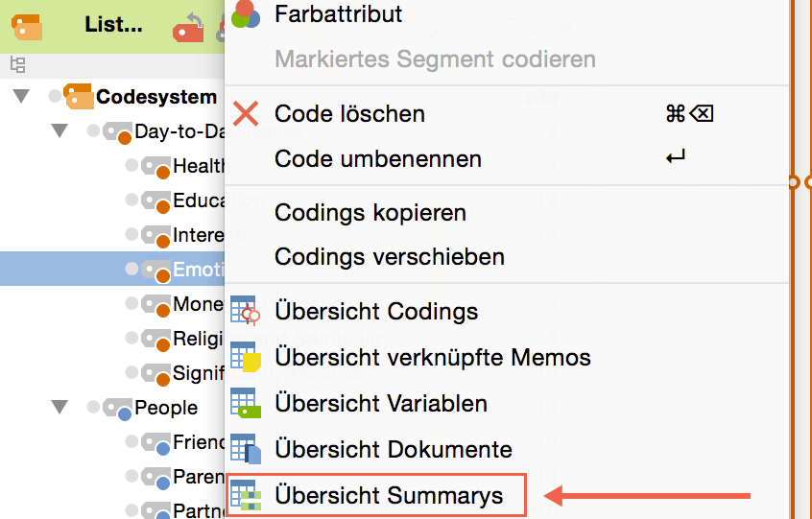The image size is (812, 519).
Task: Click the Übersicht Dokumente table icon
Action: [x=246, y=449]
